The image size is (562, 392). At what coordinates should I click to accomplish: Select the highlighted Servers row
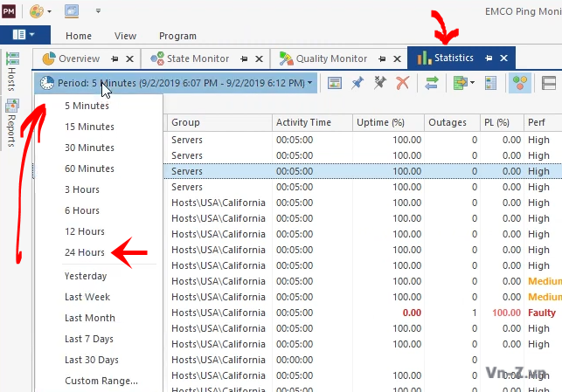pos(363,171)
